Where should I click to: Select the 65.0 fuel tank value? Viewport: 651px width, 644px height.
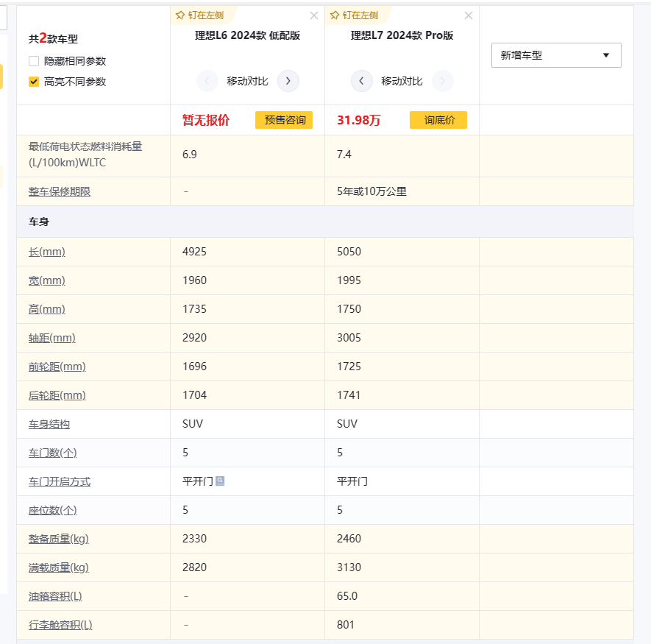tap(347, 596)
